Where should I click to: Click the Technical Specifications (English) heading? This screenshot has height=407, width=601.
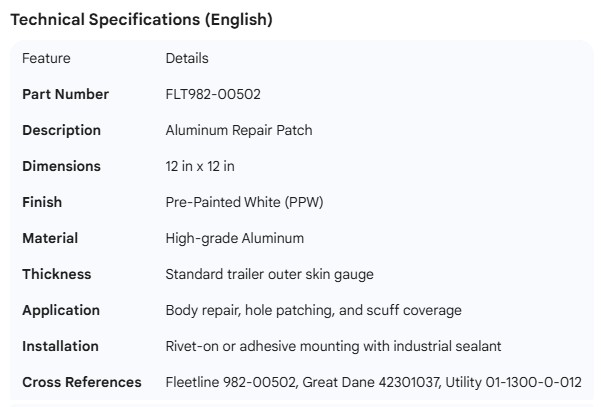click(141, 20)
